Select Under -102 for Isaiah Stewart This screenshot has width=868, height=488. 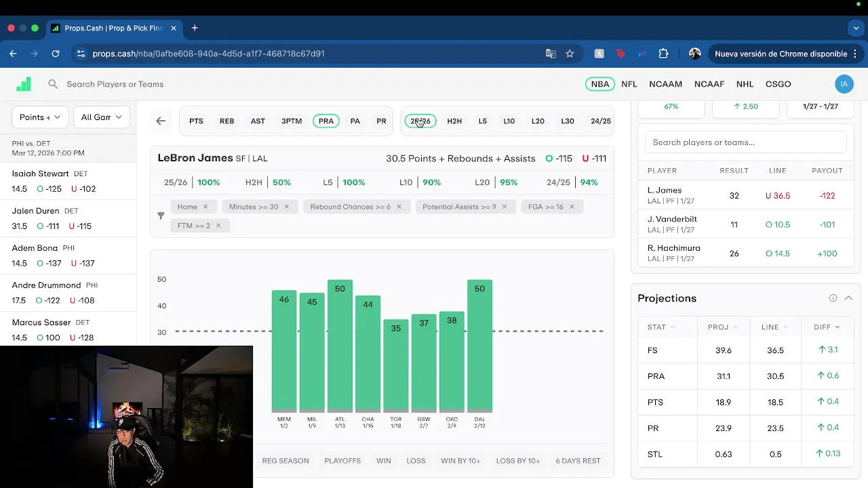coord(83,189)
